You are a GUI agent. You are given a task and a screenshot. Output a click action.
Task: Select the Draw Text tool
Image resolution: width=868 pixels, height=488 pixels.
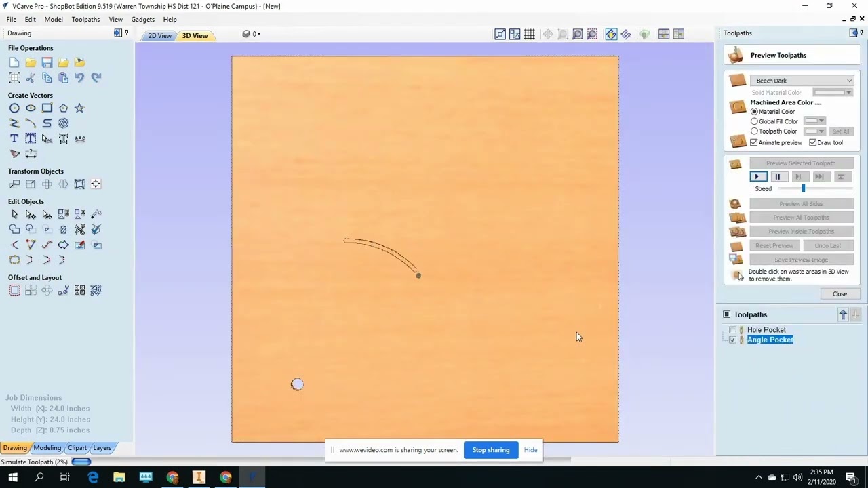coord(14,138)
